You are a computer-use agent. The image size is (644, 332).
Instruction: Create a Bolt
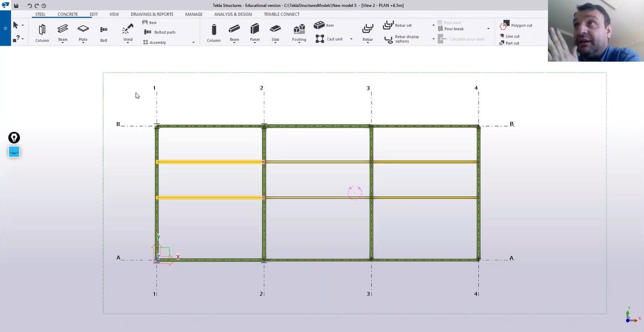[x=103, y=33]
